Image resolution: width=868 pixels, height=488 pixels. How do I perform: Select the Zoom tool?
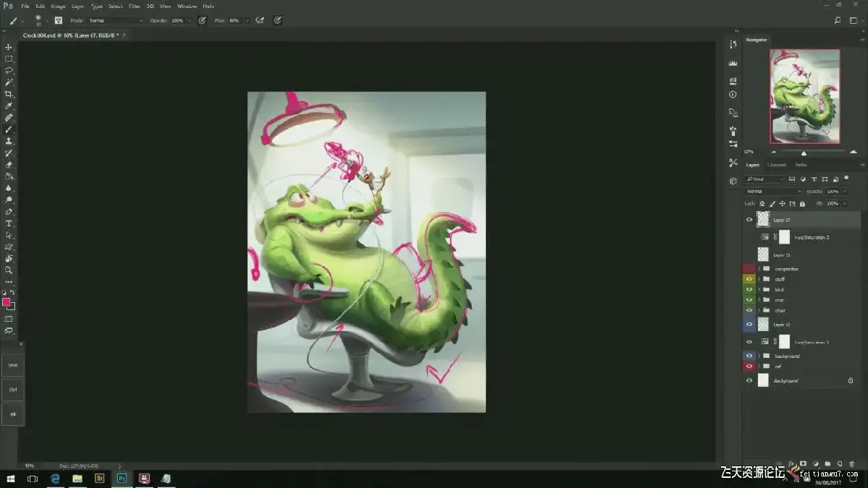coord(9,270)
